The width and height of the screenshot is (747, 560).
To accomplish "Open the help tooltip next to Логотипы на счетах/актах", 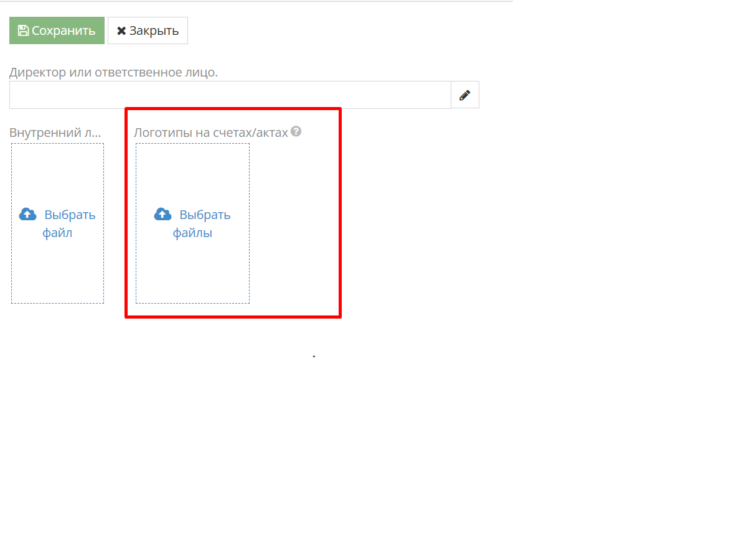I will click(296, 131).
